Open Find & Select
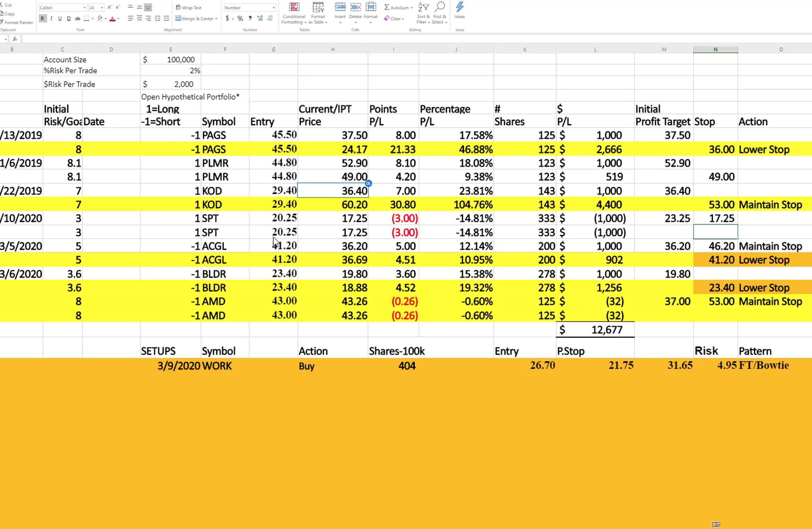Screen dimensions: 812x529 [439, 13]
